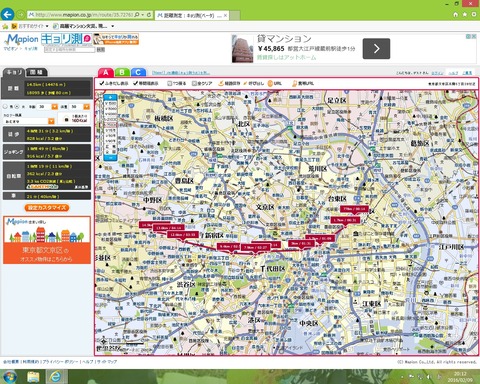
Task: Switch to the キョリ tab
Action: click(13, 72)
